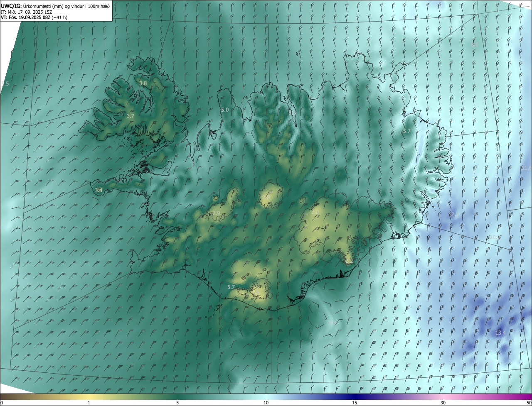The image size is (532, 406).
Task: Click the 3.7 value label on the map
Action: (131, 116)
